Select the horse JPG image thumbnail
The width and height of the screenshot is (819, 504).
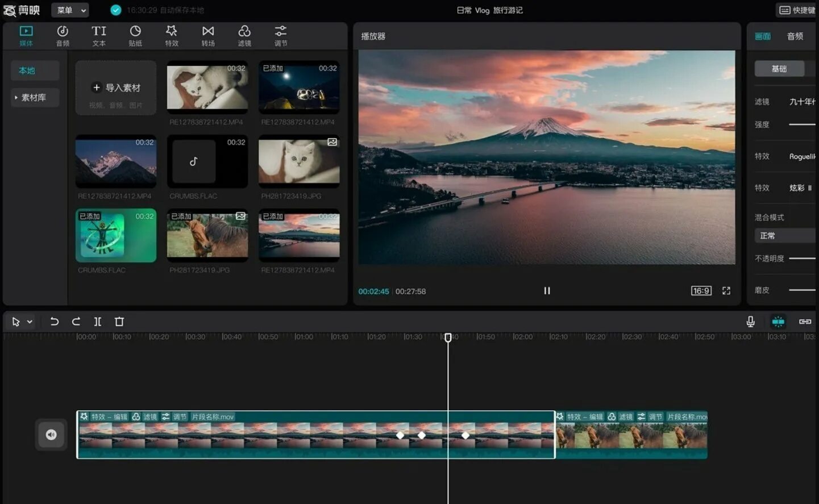coord(207,235)
